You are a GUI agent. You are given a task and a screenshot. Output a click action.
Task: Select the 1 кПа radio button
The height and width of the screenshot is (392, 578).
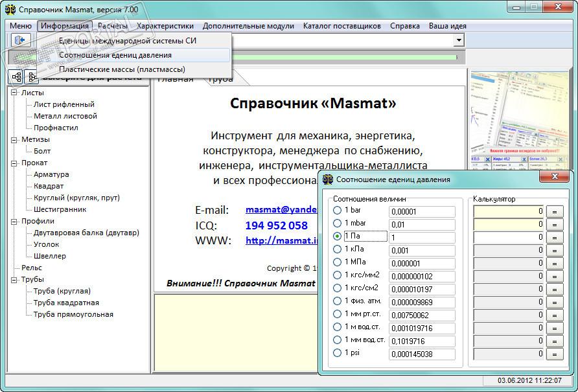337,249
